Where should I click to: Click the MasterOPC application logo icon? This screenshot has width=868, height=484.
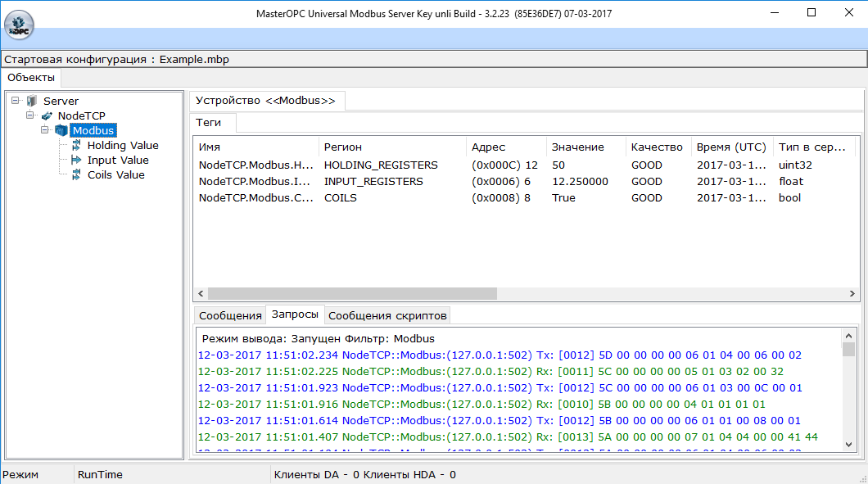coord(20,25)
